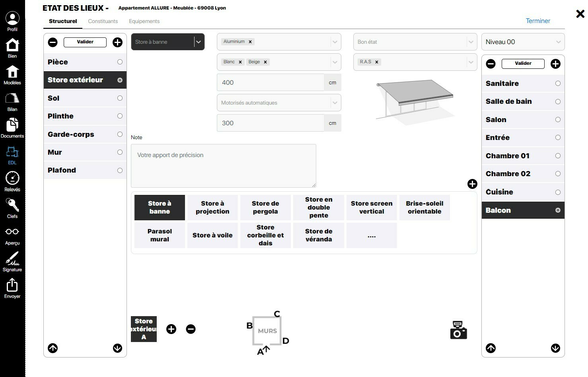Image resolution: width=588 pixels, height=377 pixels.
Task: Open the Motorisés automatiques dropdown
Action: 279,103
